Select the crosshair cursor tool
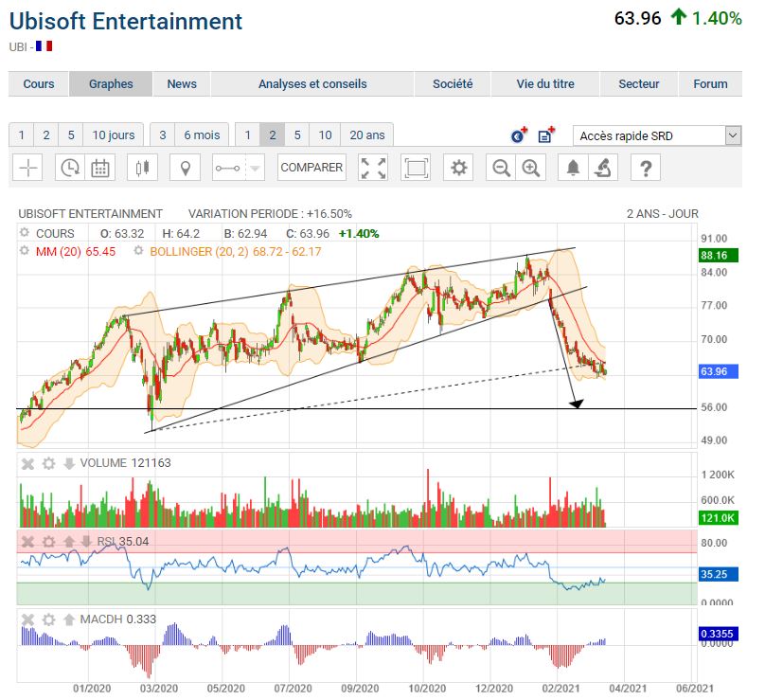765x700 pixels. (x=27, y=168)
